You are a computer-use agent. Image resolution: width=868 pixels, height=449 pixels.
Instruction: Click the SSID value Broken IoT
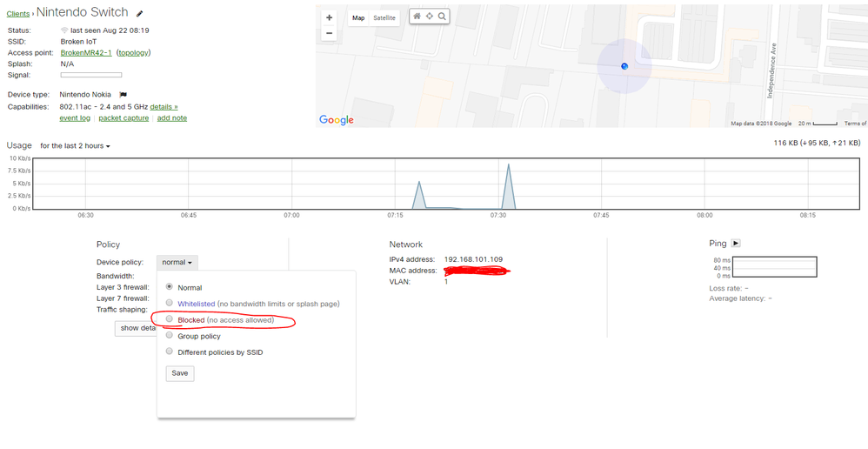point(78,42)
